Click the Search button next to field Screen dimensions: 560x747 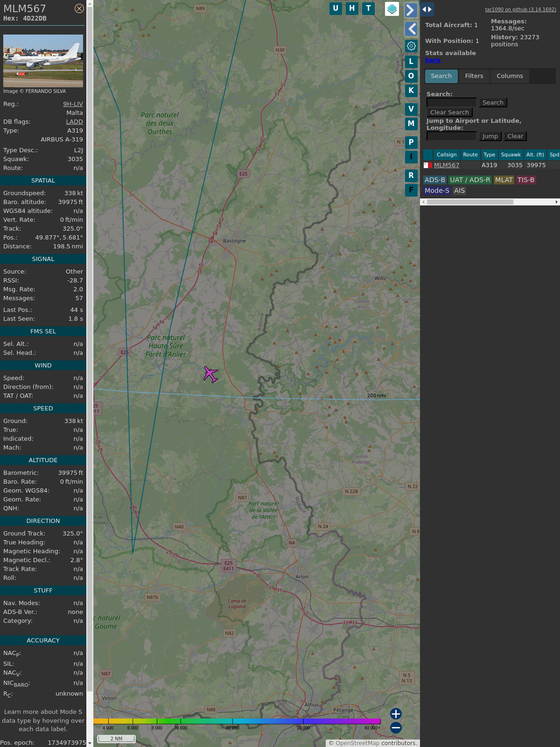click(x=493, y=103)
